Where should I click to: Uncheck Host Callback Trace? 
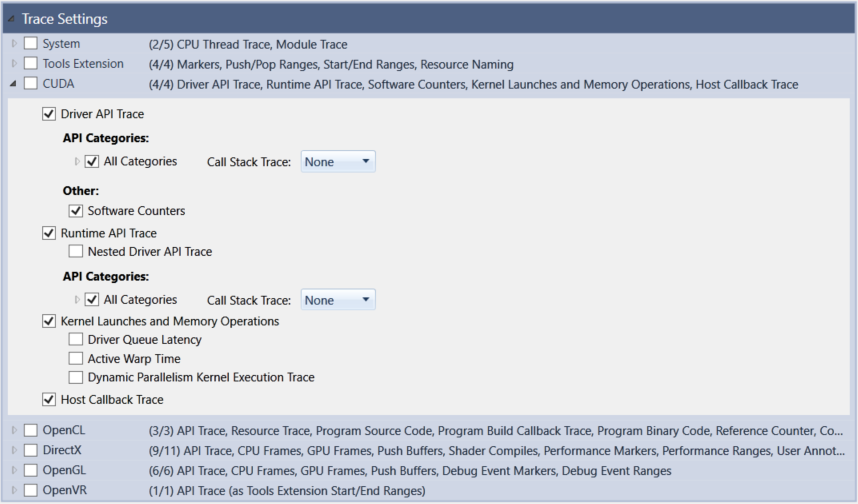pyautogui.click(x=49, y=399)
